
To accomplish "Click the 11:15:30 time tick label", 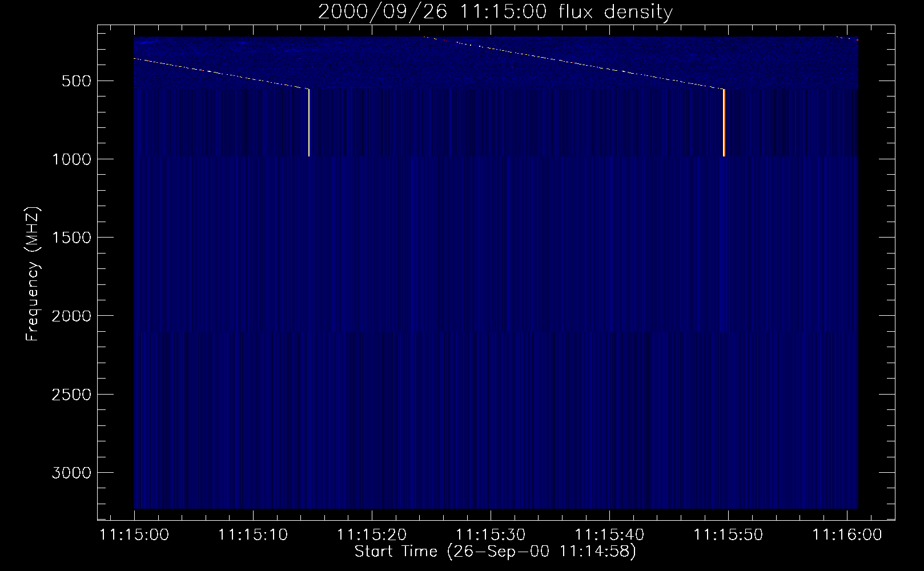I will [x=491, y=535].
